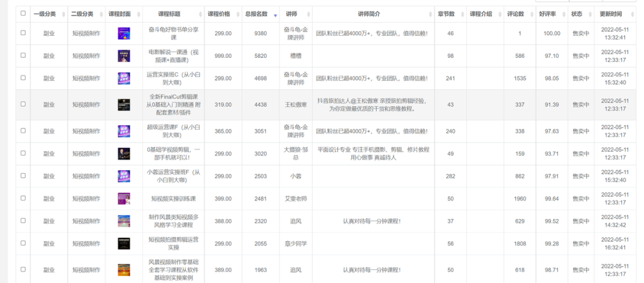The image size is (644, 283).
Task: Click sort arrows in 好评率 header
Action: tap(564, 14)
